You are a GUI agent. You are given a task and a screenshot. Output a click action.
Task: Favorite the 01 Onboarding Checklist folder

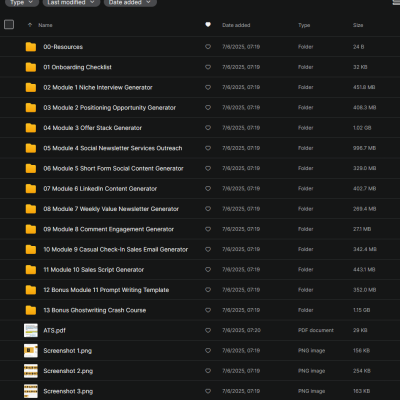(208, 67)
